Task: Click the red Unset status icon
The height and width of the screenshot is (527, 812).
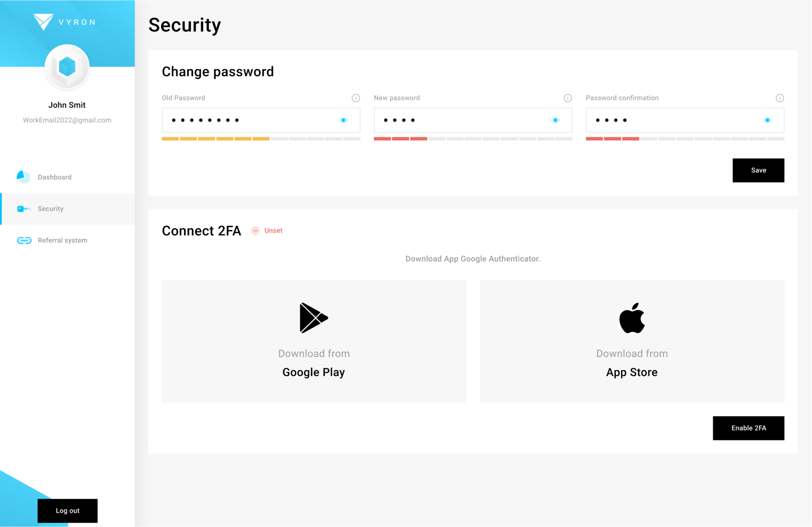Action: [x=255, y=231]
